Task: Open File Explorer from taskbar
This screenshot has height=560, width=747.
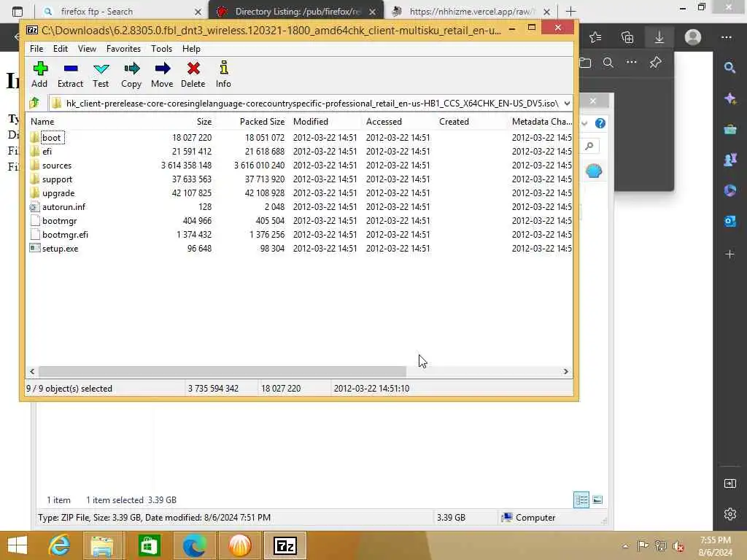Action: (102, 545)
